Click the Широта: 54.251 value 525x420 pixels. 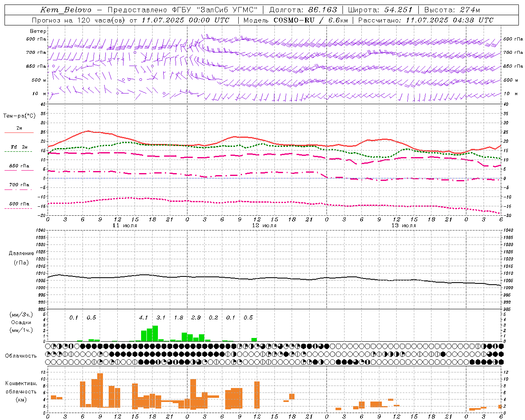(x=380, y=10)
